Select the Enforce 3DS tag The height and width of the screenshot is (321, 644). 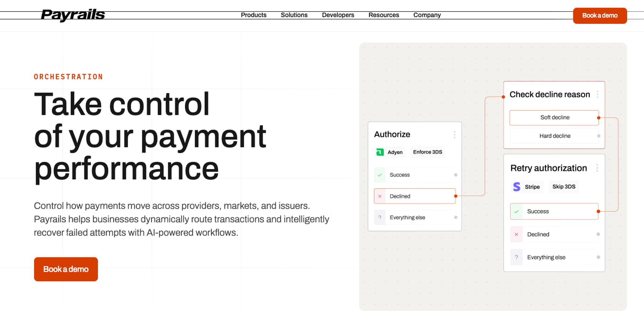(x=428, y=152)
